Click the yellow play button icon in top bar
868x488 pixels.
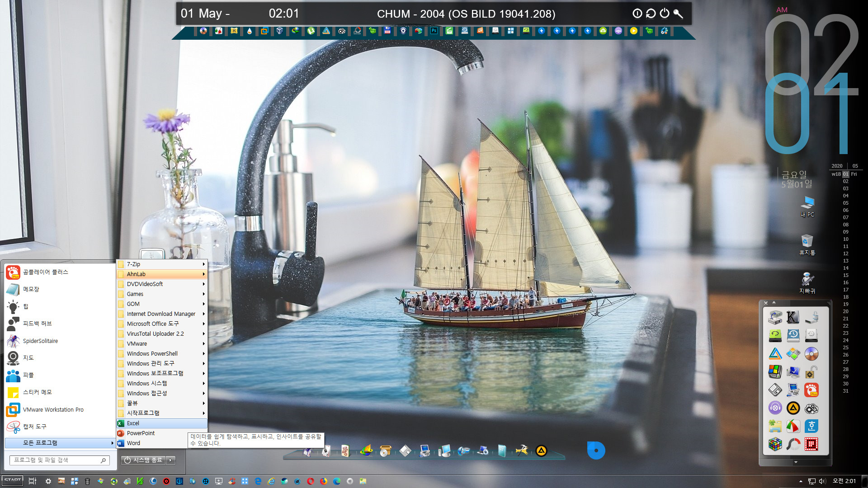click(x=633, y=31)
